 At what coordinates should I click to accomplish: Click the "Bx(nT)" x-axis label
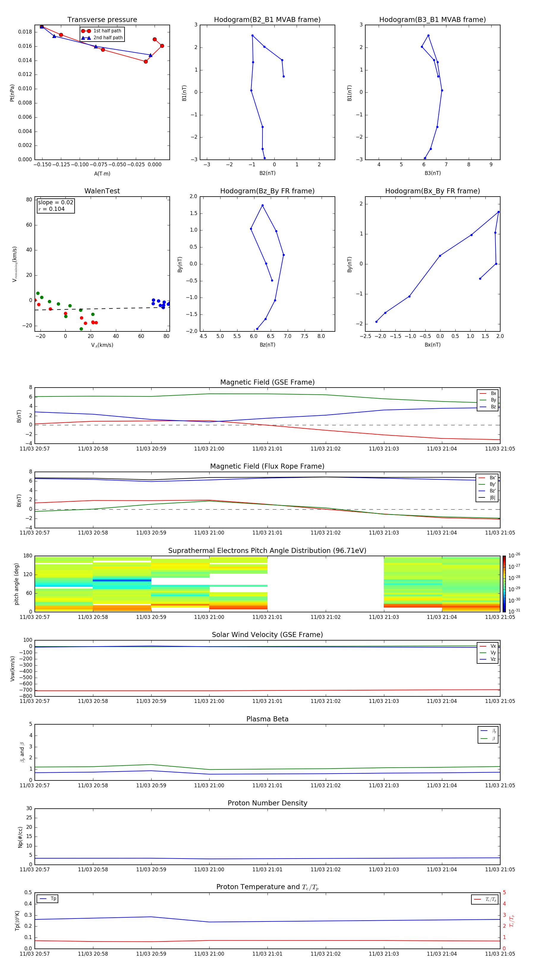pos(432,345)
